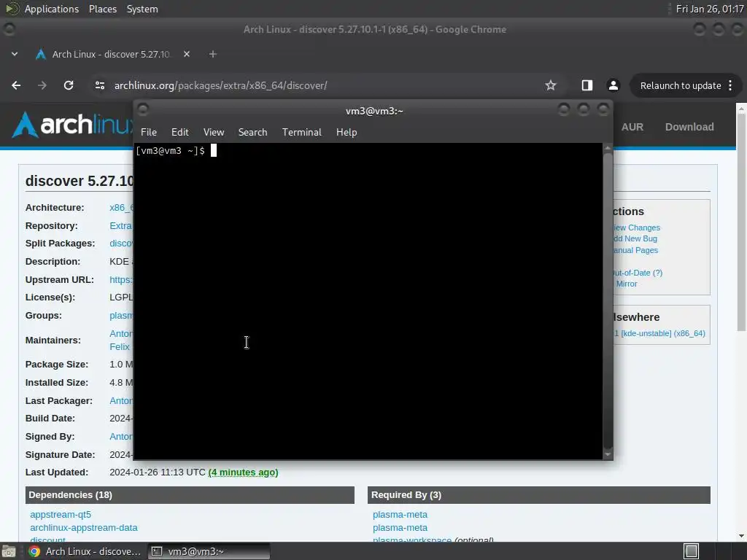Switch to Chrome via taskbar button
The image size is (747, 560).
pos(85,551)
